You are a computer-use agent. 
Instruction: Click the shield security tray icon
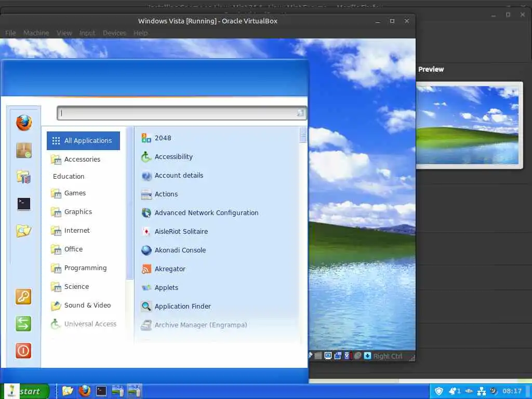(439, 391)
